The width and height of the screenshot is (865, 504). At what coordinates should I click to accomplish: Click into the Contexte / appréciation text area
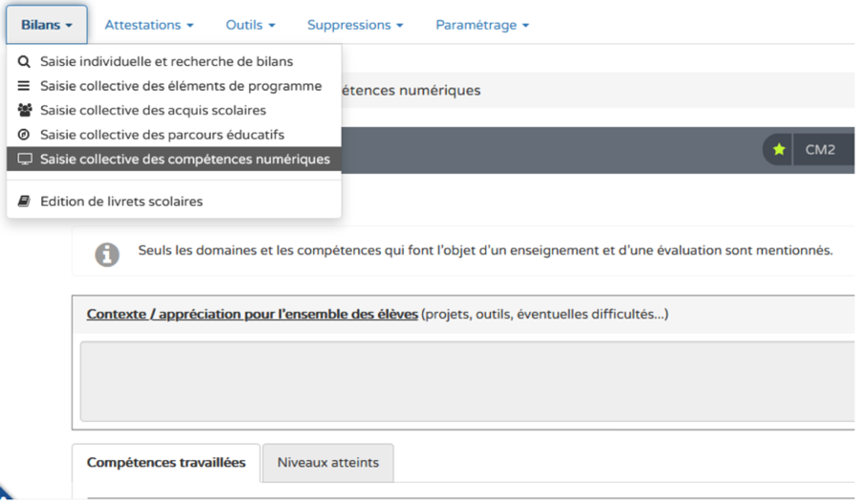click(x=467, y=381)
